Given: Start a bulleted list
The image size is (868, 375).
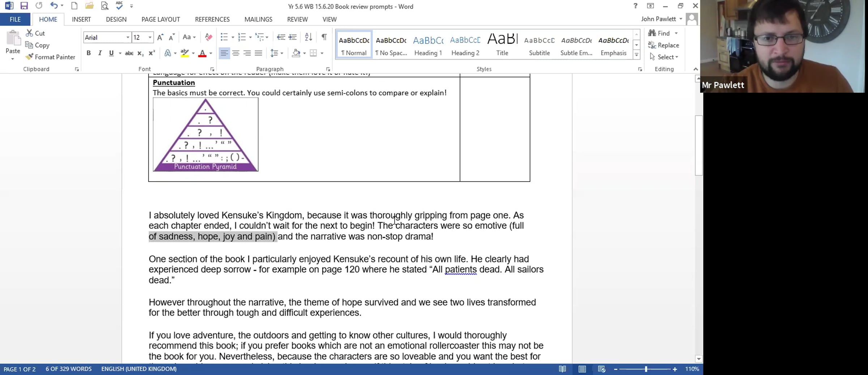Looking at the screenshot, I should (224, 37).
